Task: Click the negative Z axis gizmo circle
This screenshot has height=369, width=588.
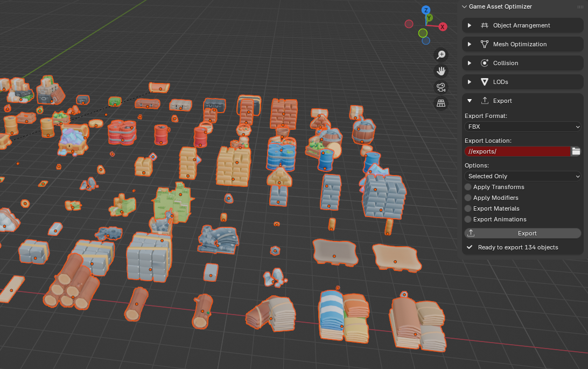Action: [425, 40]
